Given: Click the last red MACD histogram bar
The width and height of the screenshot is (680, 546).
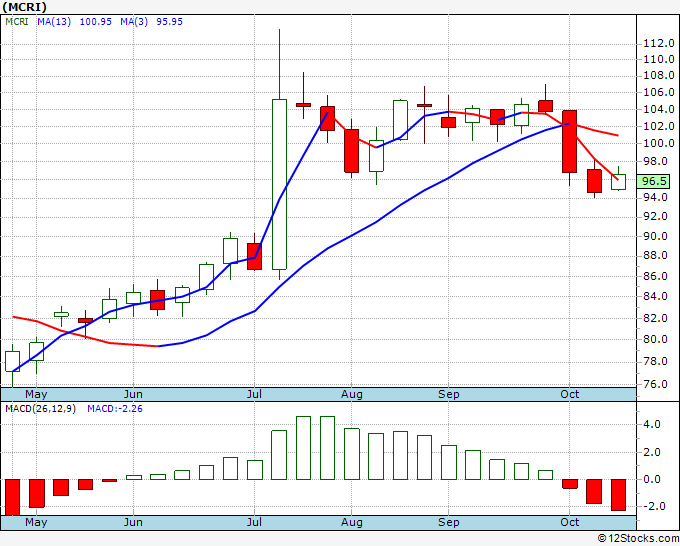Looking at the screenshot, I should pyautogui.click(x=618, y=495).
